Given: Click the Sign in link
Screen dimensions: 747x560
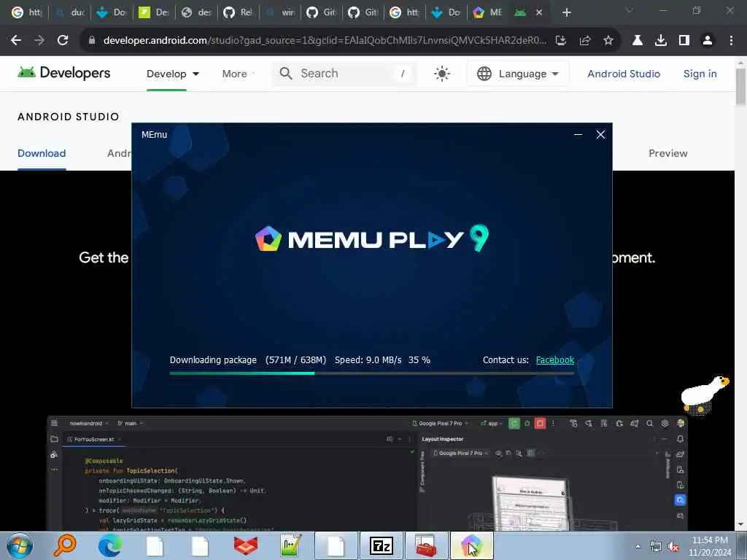Looking at the screenshot, I should coord(700,74).
